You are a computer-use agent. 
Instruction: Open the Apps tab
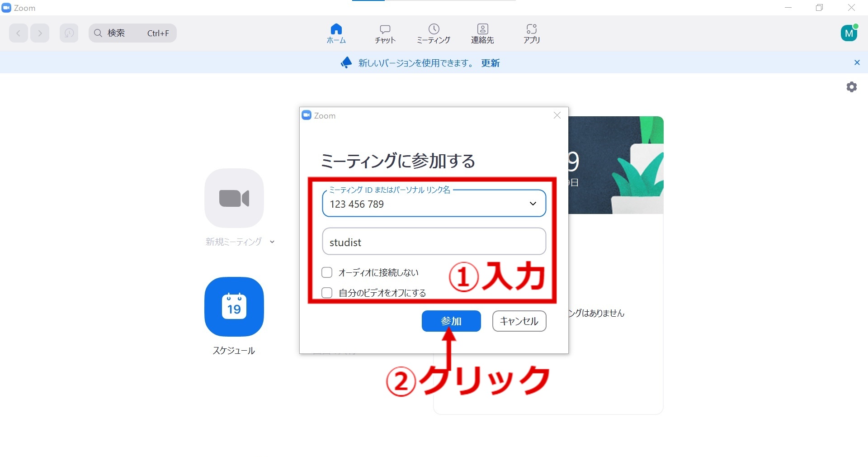pyautogui.click(x=532, y=33)
